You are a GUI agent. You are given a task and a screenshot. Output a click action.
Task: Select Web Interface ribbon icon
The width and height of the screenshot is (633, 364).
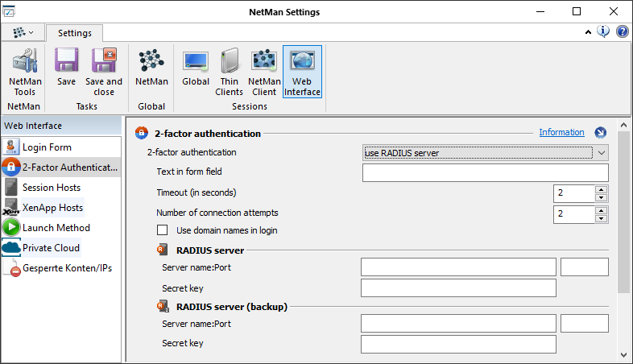coord(302,71)
